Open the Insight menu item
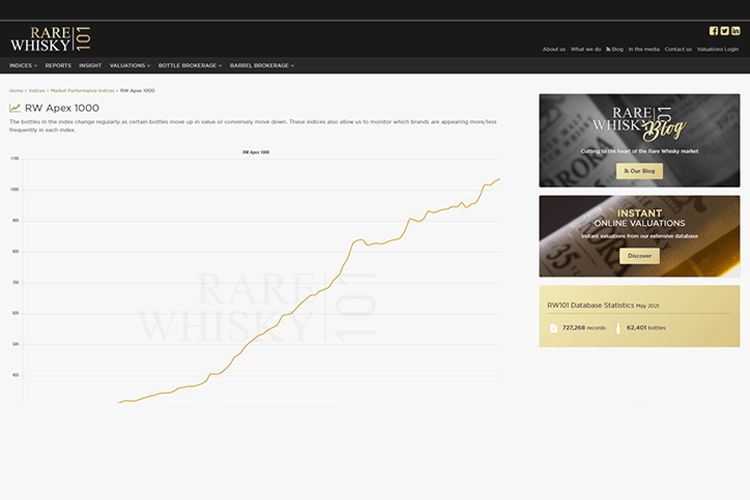 [x=90, y=66]
